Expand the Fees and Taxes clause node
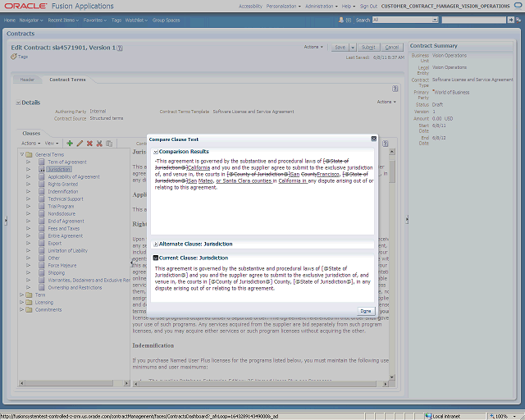This screenshot has height=420, width=525. [29, 228]
